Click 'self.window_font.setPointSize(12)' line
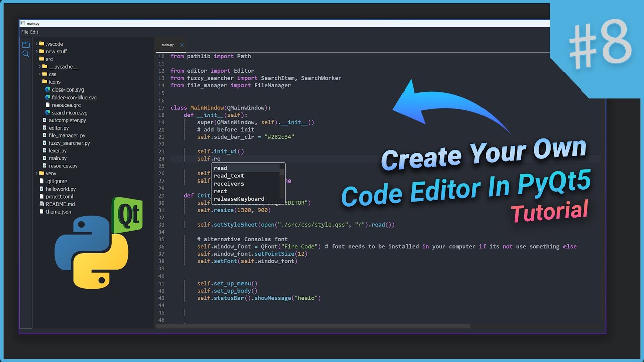The image size is (644, 362). click(252, 254)
